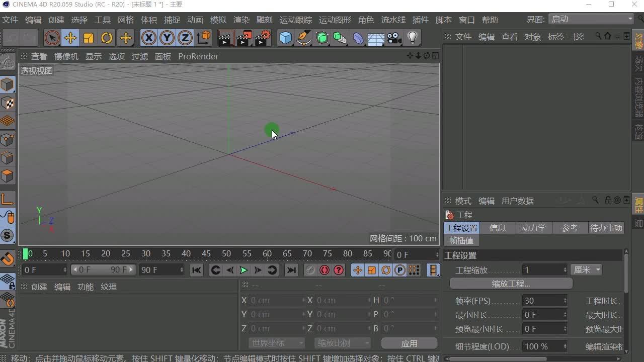Toggle position keyframe recording icon

click(x=357, y=270)
